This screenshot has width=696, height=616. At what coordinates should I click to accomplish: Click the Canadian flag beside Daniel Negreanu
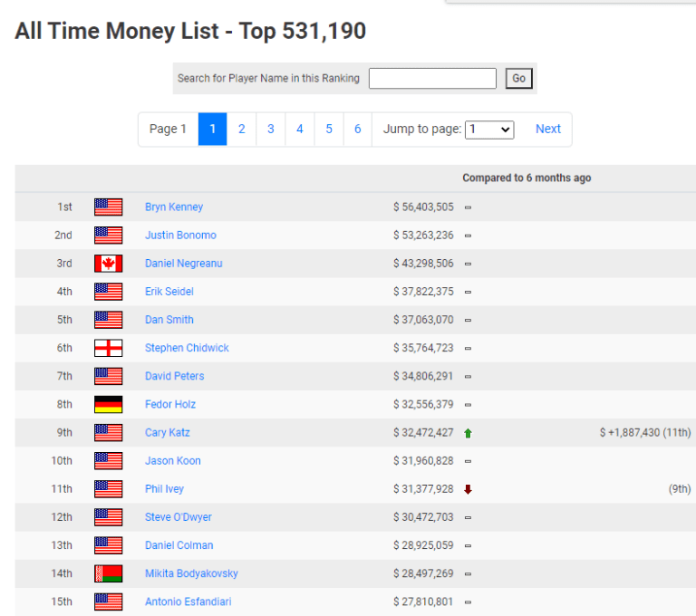click(x=108, y=264)
